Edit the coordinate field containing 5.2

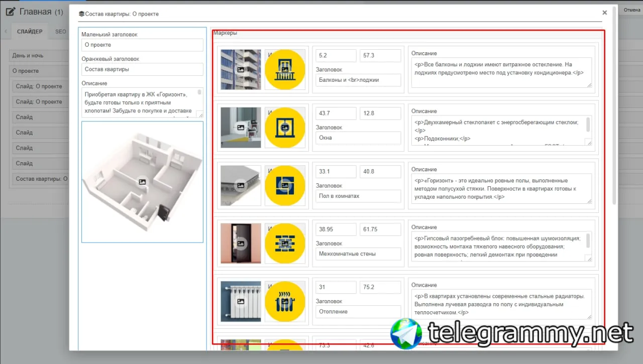click(x=336, y=56)
